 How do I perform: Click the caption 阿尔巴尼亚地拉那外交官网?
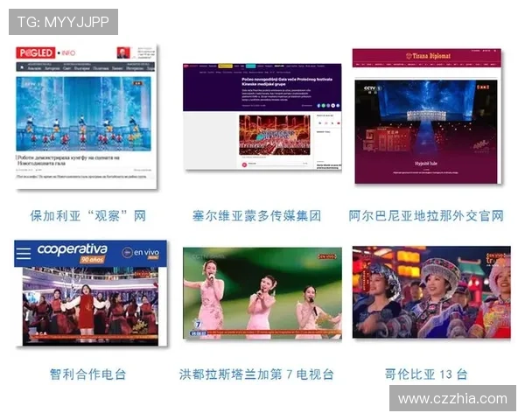pyautogui.click(x=426, y=216)
